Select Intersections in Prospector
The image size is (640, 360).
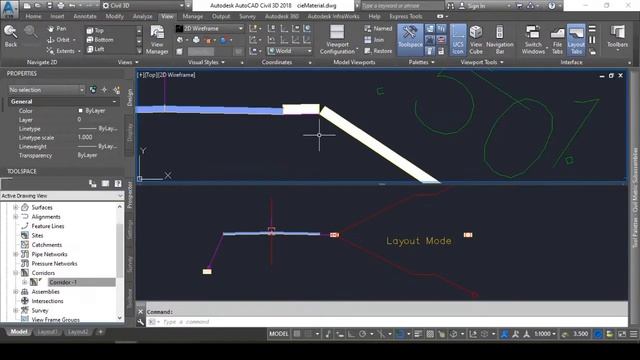[47, 301]
